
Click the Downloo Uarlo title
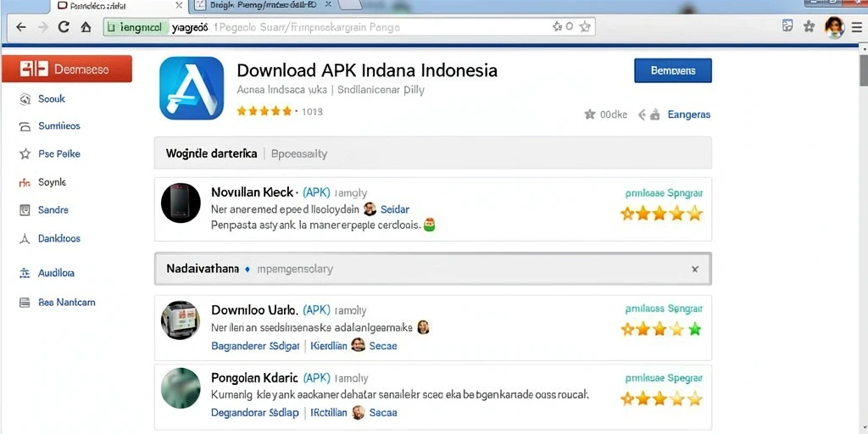click(254, 310)
